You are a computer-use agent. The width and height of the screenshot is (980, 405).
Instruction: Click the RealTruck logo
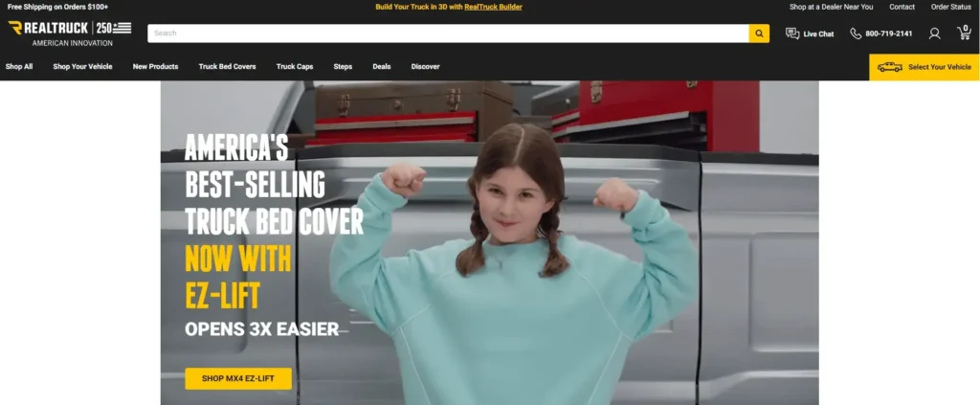coord(48,28)
